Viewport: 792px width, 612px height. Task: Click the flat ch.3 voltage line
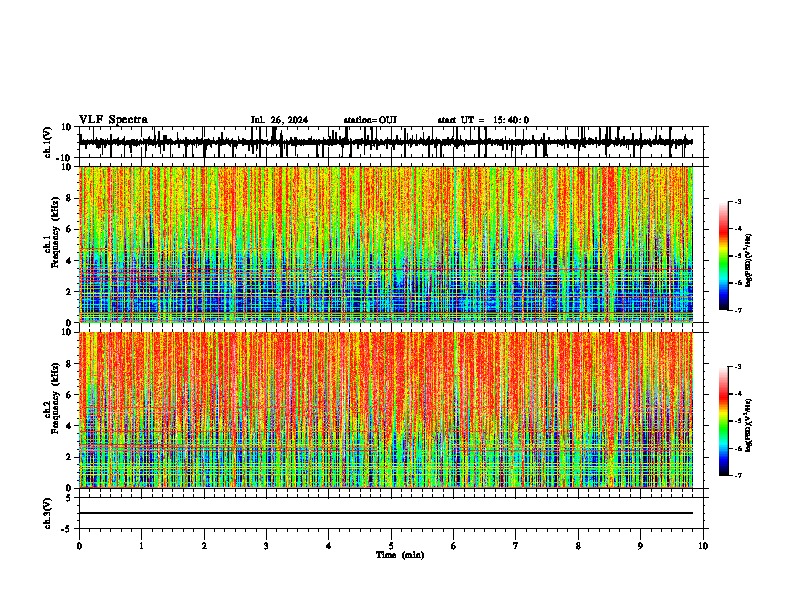(386, 513)
